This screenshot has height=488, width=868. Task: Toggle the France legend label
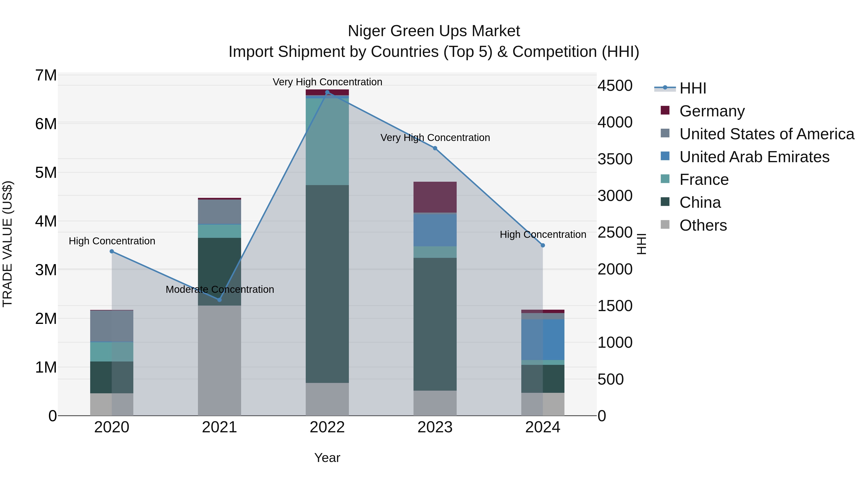pos(704,180)
